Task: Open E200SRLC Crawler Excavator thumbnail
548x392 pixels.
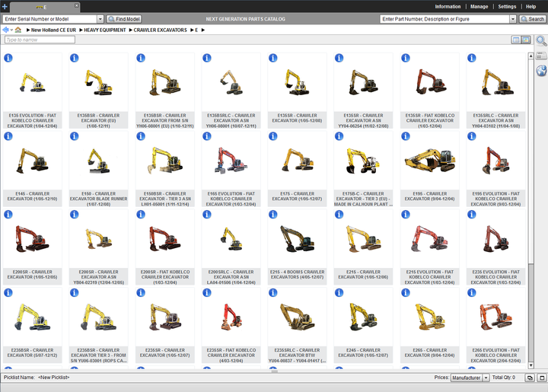Action: (x=231, y=239)
